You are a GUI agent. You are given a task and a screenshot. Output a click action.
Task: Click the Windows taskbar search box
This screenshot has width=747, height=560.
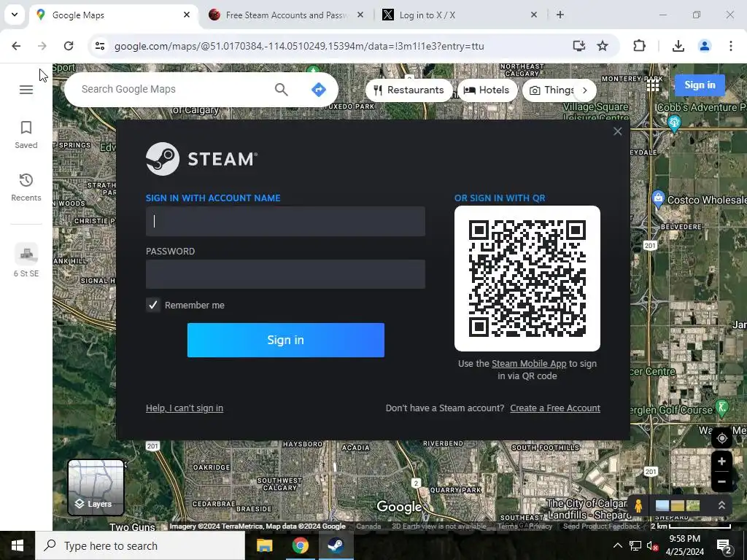click(140, 545)
